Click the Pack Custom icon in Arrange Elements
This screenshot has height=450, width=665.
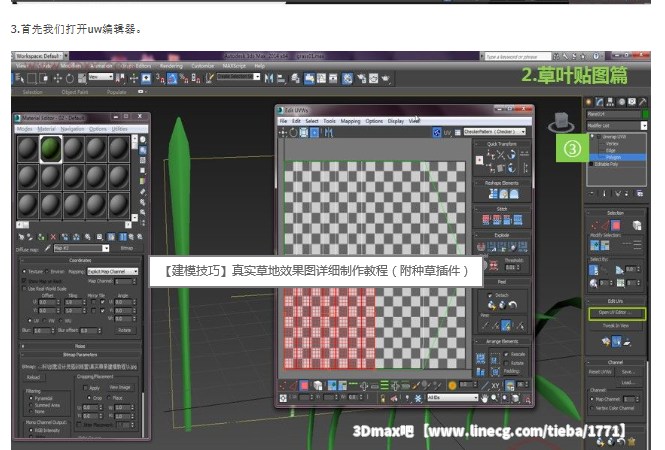481,359
